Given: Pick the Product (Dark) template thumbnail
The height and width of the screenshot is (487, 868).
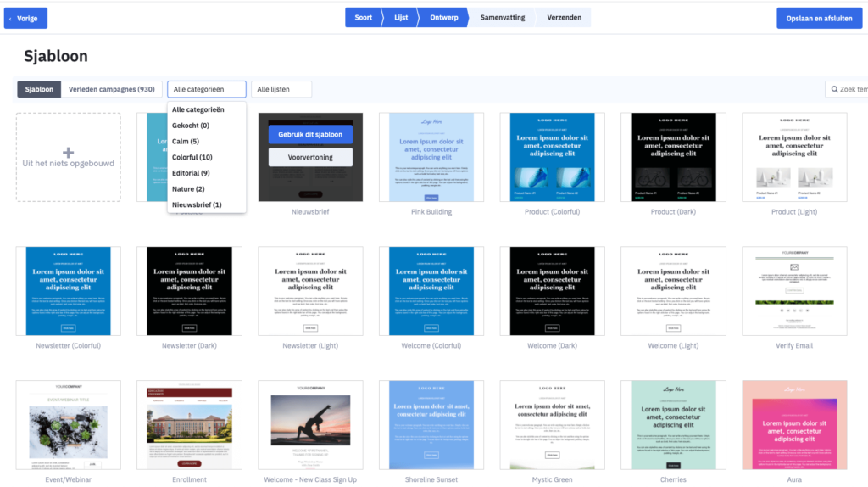Looking at the screenshot, I should 674,157.
